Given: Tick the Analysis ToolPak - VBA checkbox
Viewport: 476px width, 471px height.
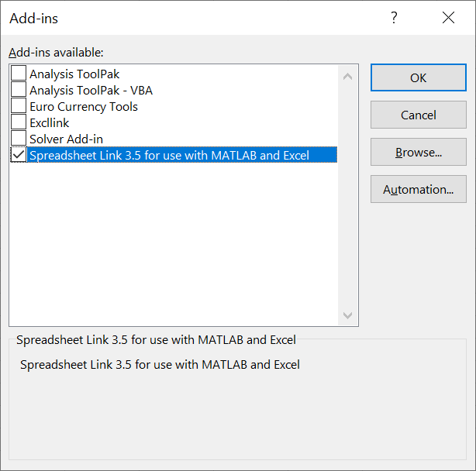Looking at the screenshot, I should coord(19,91).
